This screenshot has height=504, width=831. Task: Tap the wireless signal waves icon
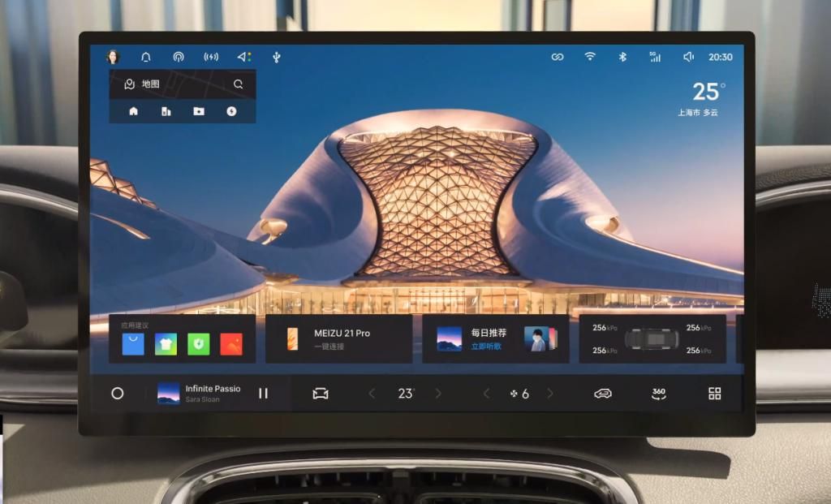(211, 57)
